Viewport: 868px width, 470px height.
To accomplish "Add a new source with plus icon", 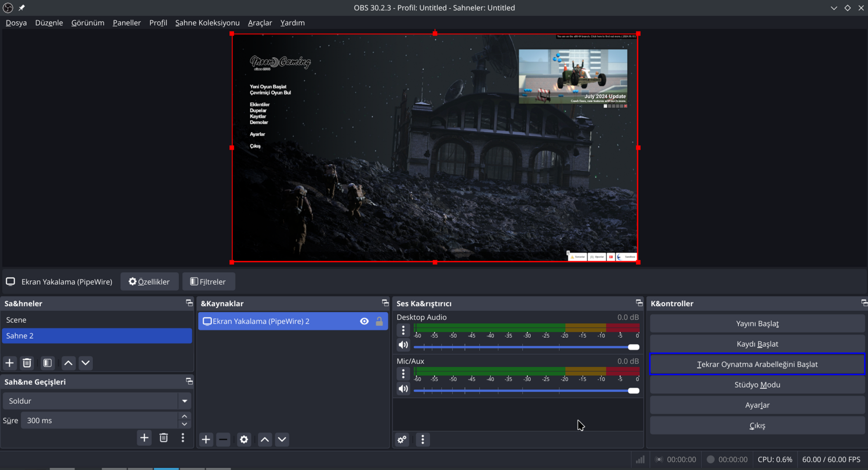I will point(206,439).
